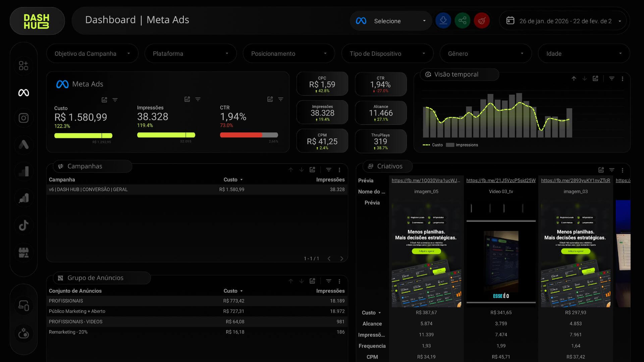Screen dimensions: 644x362
Task: Open three-dot menu in Criativos panel
Action: point(623,170)
